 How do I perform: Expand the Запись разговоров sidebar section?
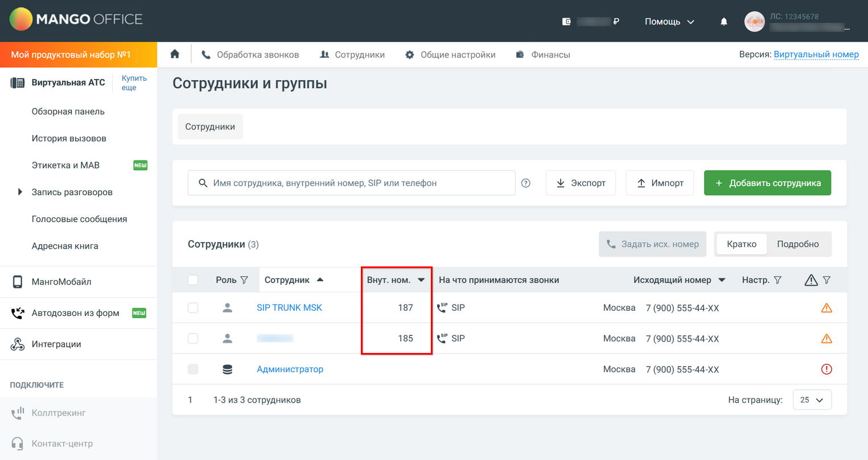pyautogui.click(x=20, y=192)
